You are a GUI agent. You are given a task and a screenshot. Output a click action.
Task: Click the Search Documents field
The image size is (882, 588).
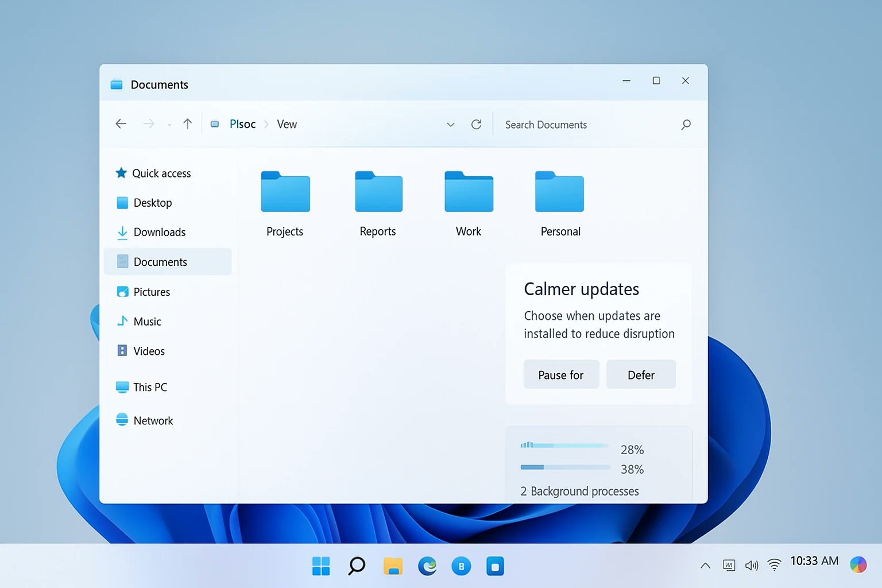pyautogui.click(x=586, y=125)
